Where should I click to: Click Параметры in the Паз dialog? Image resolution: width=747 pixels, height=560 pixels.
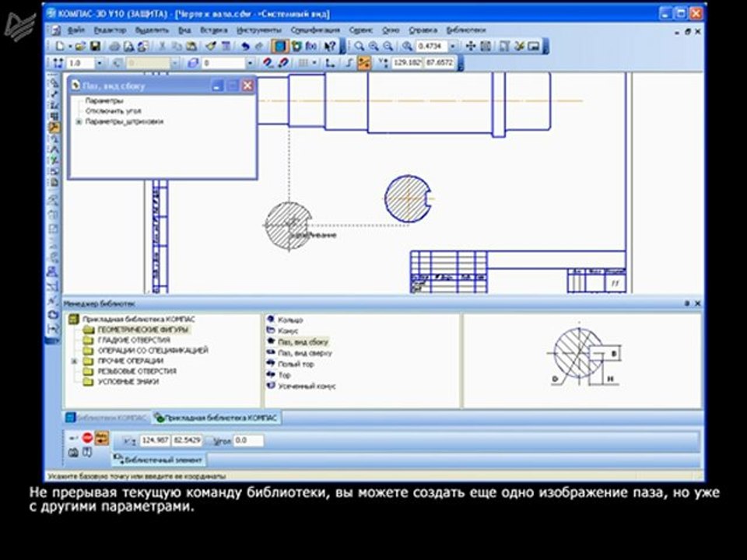[x=103, y=101]
